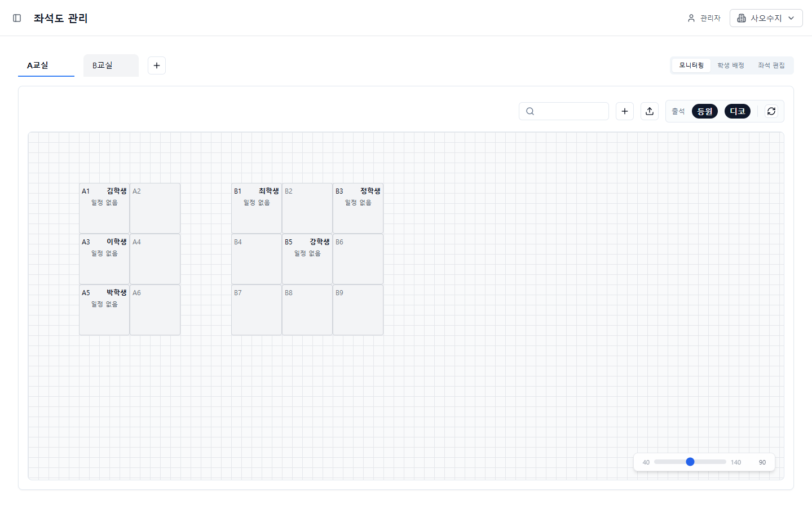
Task: Switch to 좌석 편집 mode
Action: pyautogui.click(x=771, y=65)
